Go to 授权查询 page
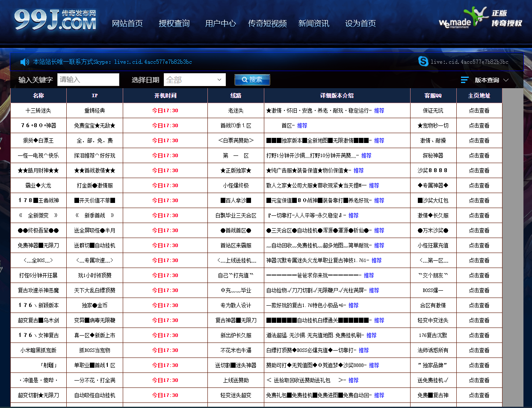 coord(174,24)
